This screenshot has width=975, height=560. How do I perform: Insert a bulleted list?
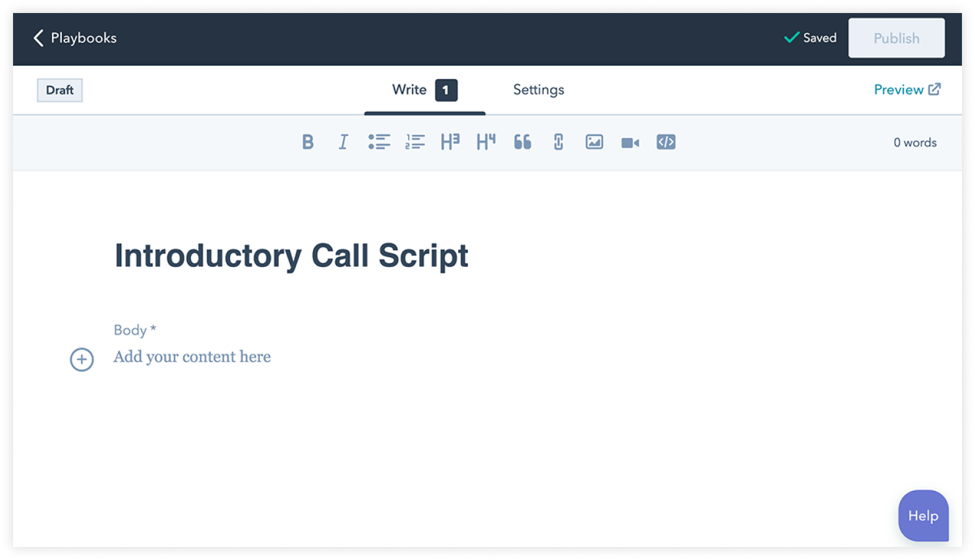379,142
